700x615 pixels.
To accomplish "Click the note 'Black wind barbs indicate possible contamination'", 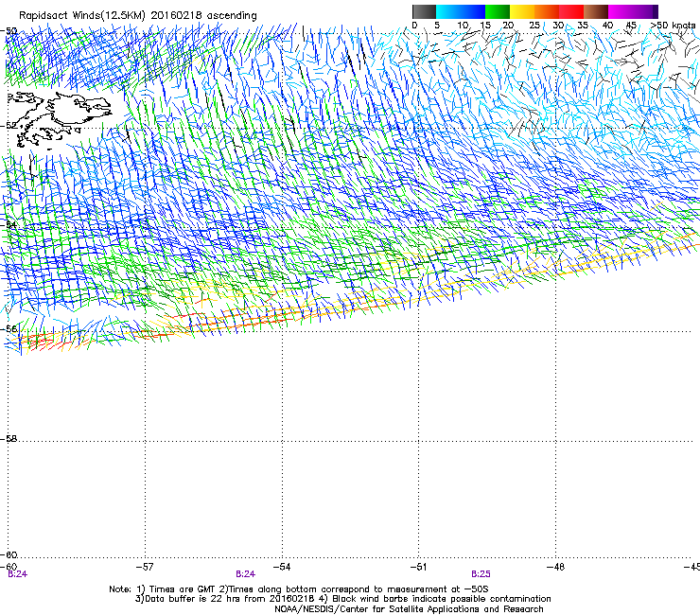I will click(x=442, y=599).
